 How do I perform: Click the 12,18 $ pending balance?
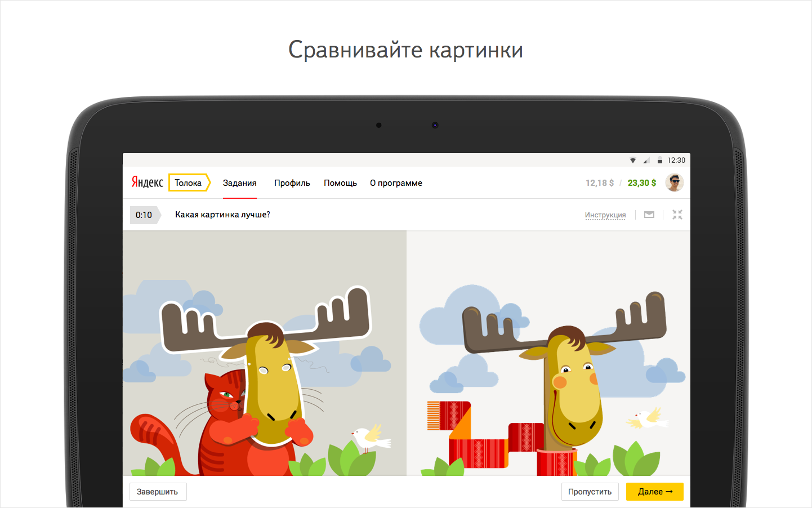click(600, 183)
